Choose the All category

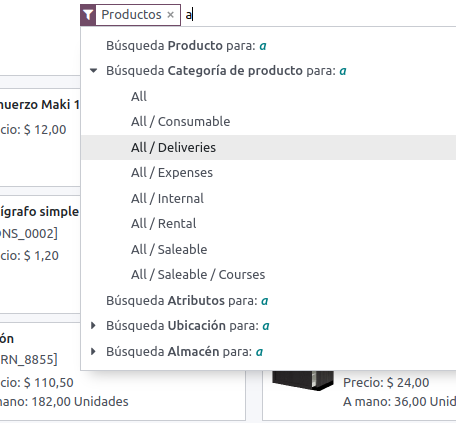coord(268,96)
